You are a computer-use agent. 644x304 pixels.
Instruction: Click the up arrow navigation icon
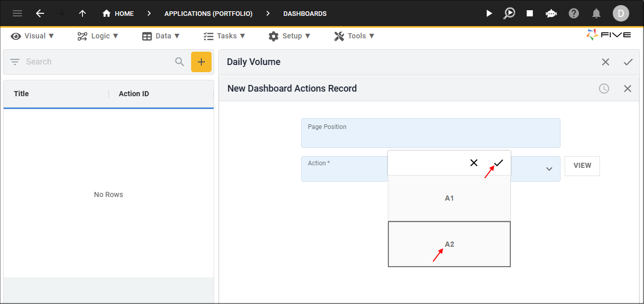click(82, 13)
